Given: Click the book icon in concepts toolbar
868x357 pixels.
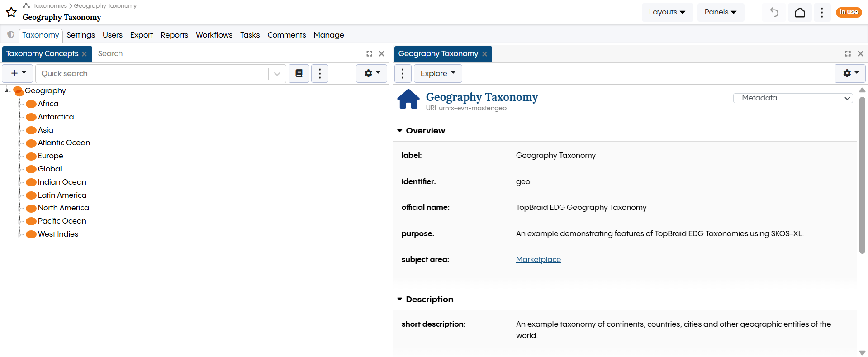Looking at the screenshot, I should pyautogui.click(x=299, y=73).
